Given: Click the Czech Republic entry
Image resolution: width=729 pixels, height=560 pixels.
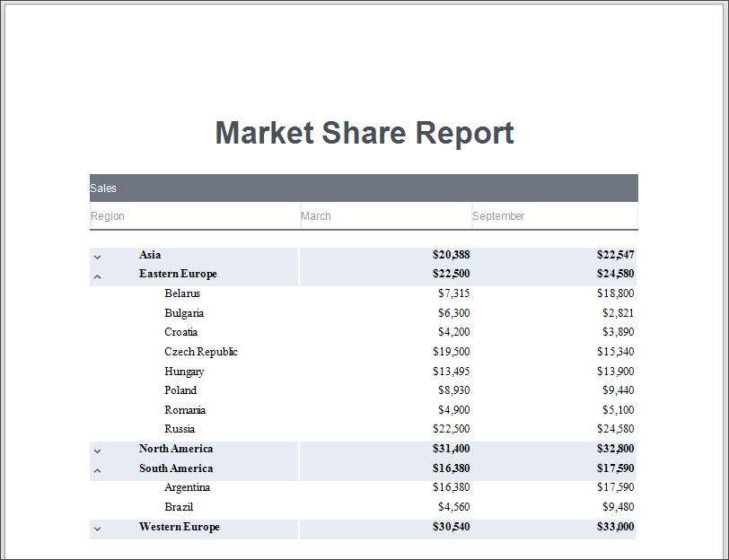Looking at the screenshot, I should [x=201, y=351].
